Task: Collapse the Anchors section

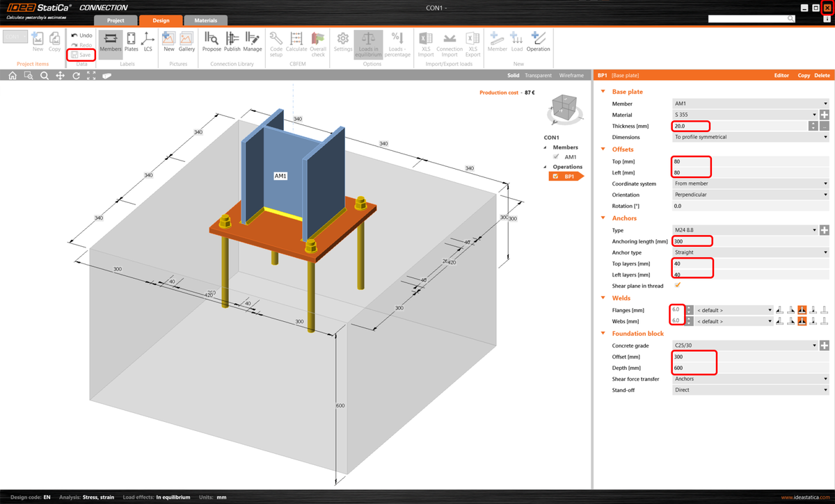Action: coord(602,218)
